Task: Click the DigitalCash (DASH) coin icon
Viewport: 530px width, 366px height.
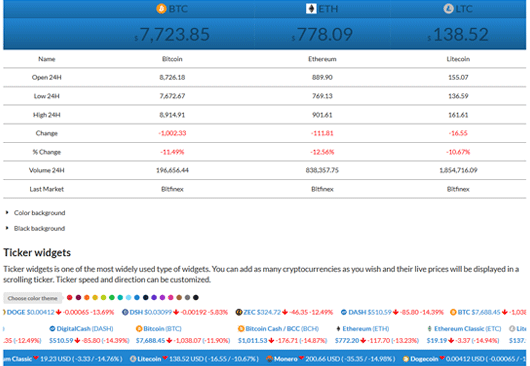Action: [x=52, y=328]
